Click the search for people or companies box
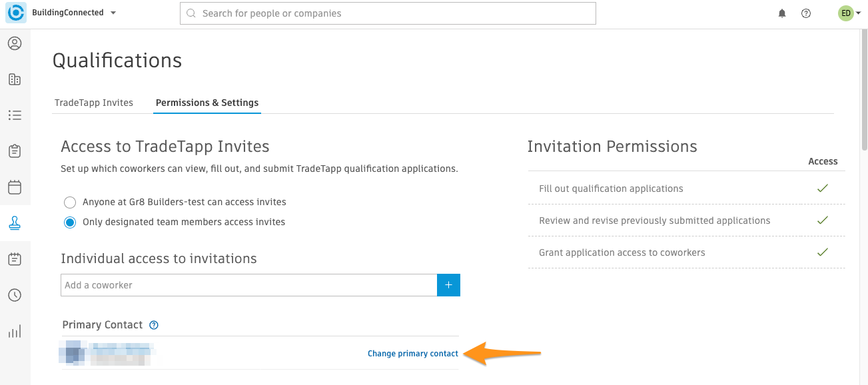Screen dimensions: 868x385 click(x=388, y=13)
